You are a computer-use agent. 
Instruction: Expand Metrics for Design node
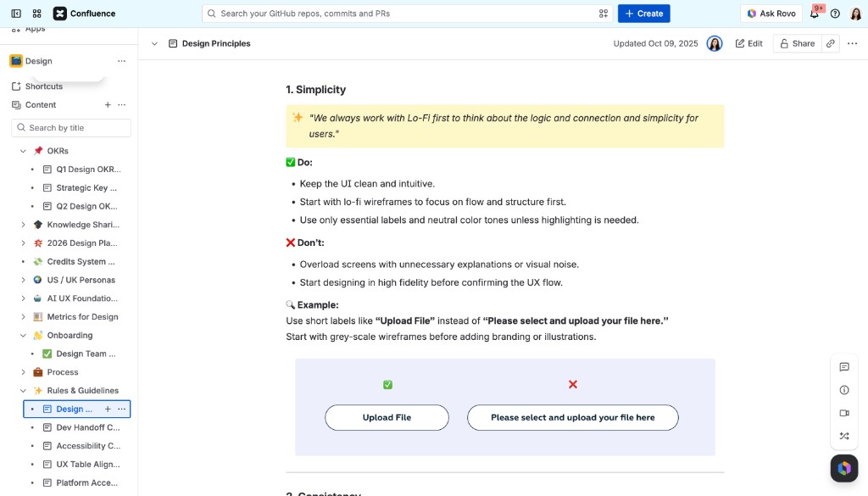point(23,316)
